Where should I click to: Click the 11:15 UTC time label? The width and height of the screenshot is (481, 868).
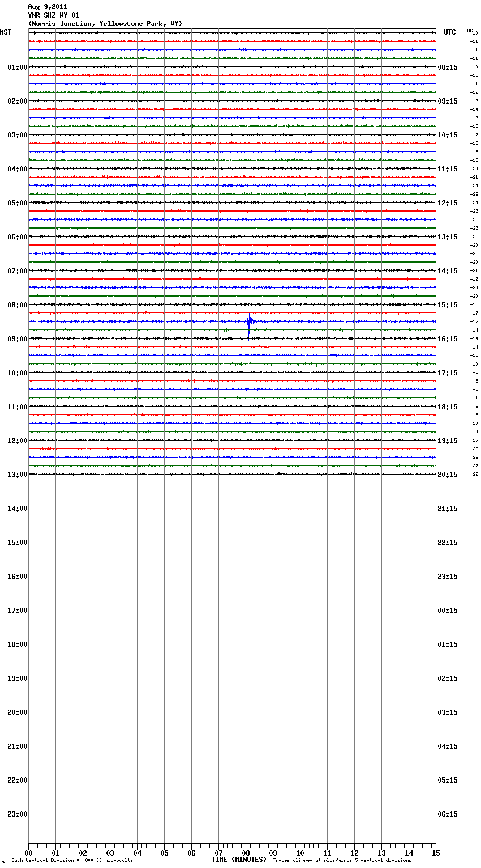click(x=448, y=169)
